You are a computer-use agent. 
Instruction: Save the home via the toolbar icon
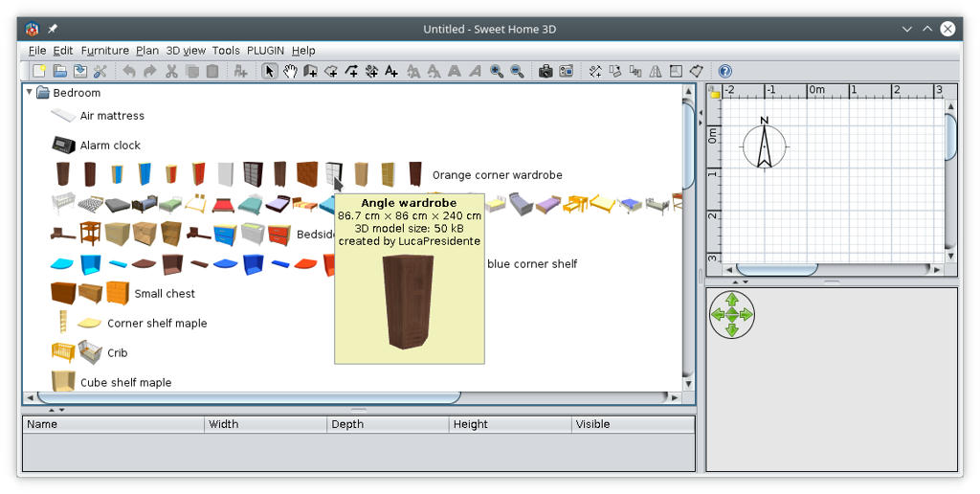[x=80, y=71]
